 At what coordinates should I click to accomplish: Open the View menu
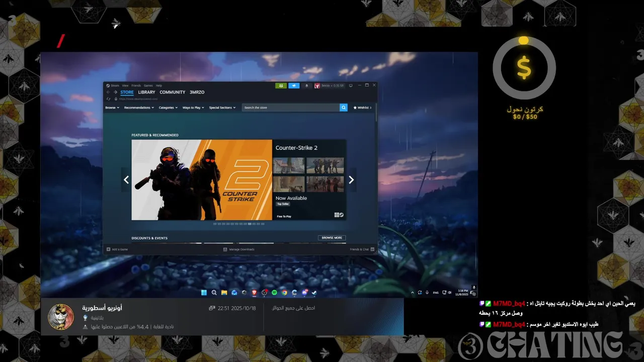125,85
